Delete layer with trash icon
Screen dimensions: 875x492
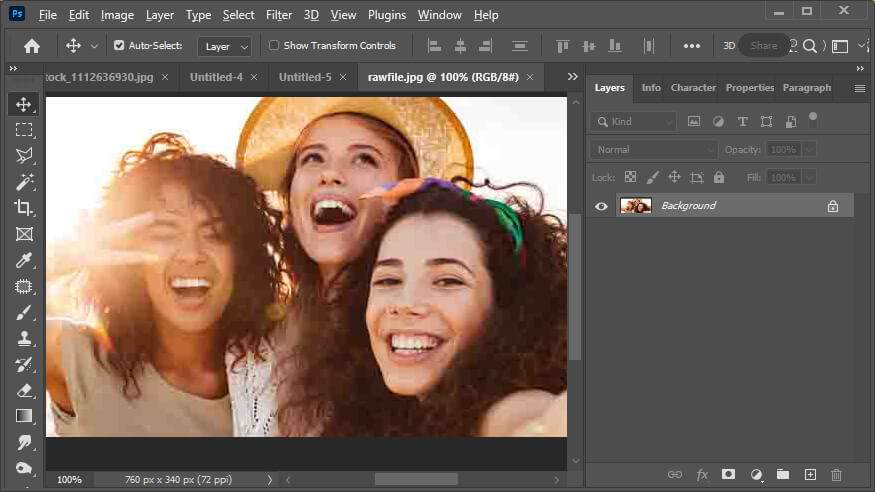tap(836, 475)
